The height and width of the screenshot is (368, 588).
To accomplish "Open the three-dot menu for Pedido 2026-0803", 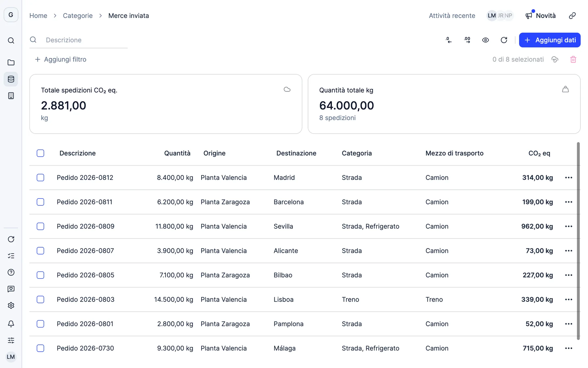I will pos(569,299).
